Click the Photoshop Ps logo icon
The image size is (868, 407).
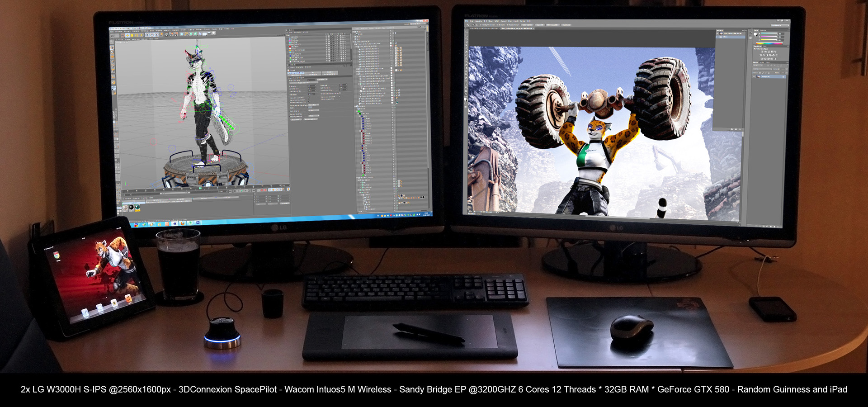[467, 21]
